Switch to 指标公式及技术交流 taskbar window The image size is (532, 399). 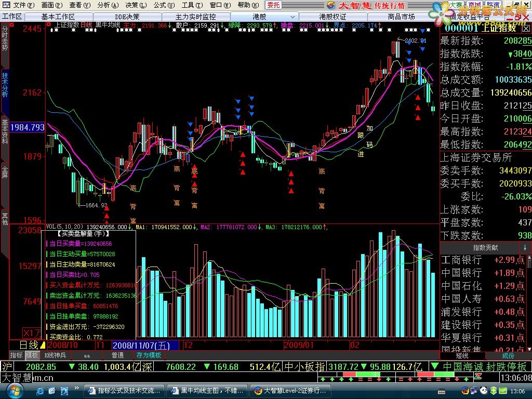tap(124, 391)
